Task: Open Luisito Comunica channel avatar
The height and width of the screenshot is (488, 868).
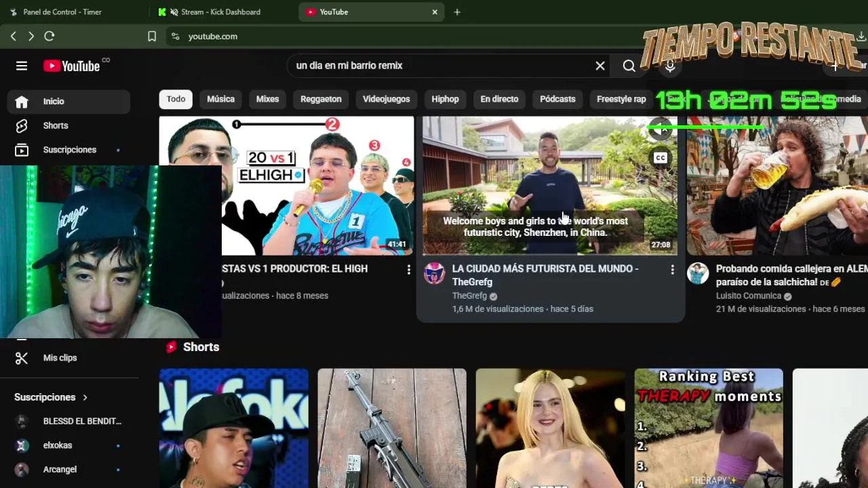Action: tap(698, 273)
